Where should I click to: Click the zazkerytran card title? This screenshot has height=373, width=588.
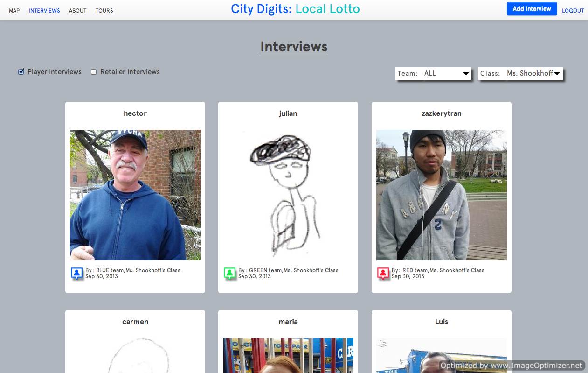[442, 113]
